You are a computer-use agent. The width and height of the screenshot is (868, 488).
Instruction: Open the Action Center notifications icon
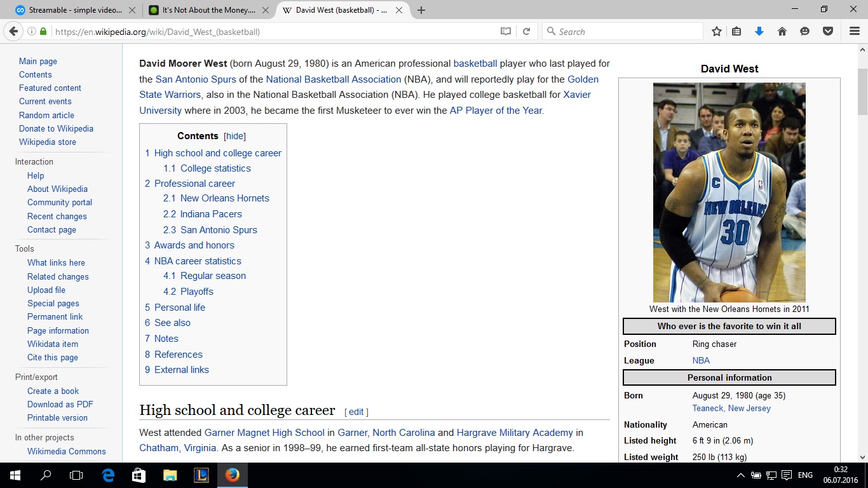coord(787,475)
